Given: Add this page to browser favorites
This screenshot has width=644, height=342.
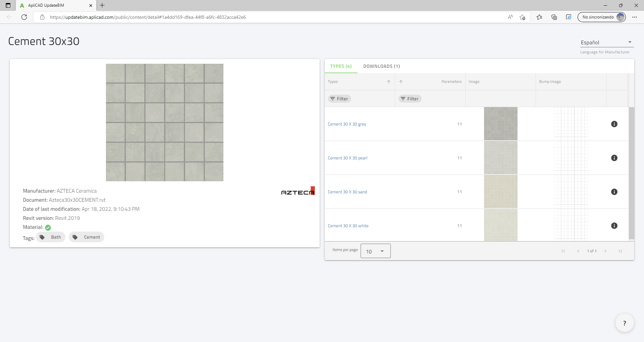Looking at the screenshot, I should click(522, 17).
